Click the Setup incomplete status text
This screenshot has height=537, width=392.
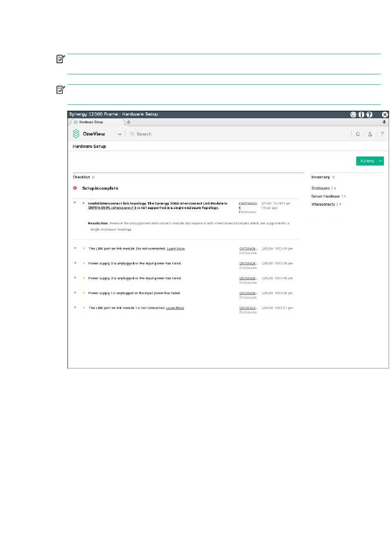100,188
